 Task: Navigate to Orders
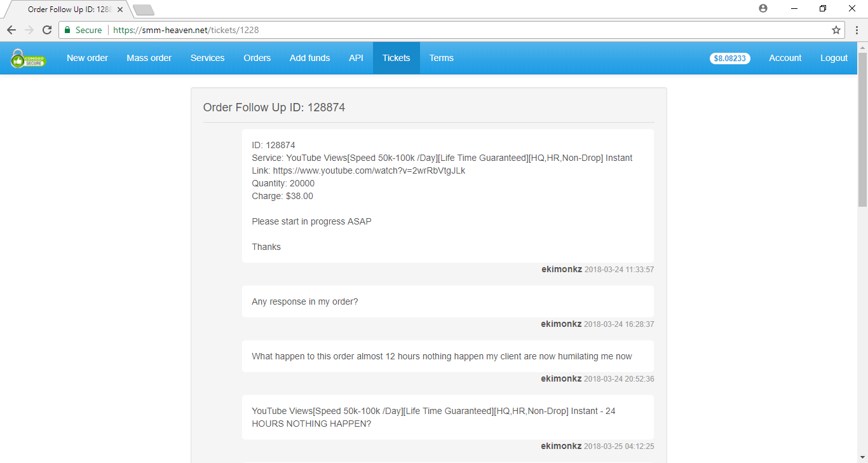pyautogui.click(x=257, y=58)
